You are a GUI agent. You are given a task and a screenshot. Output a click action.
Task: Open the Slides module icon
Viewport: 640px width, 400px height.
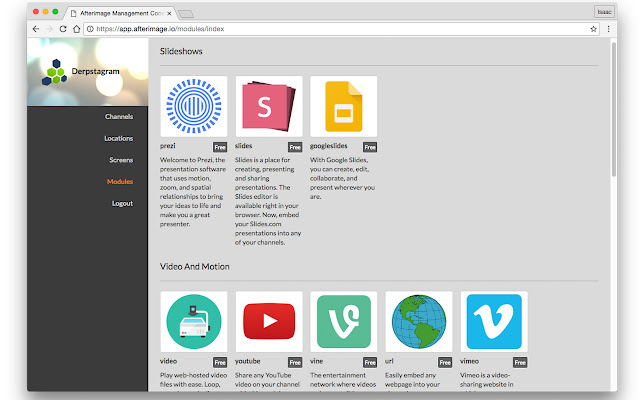pos(269,106)
